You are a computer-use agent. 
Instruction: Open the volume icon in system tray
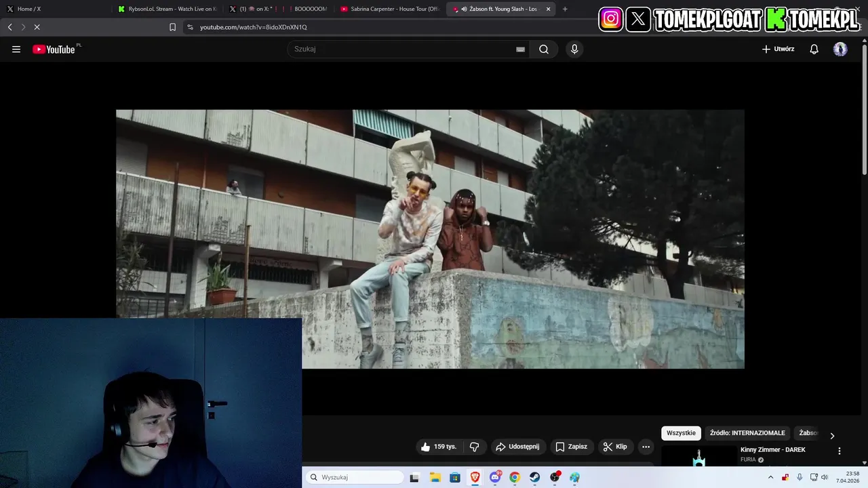tap(825, 477)
